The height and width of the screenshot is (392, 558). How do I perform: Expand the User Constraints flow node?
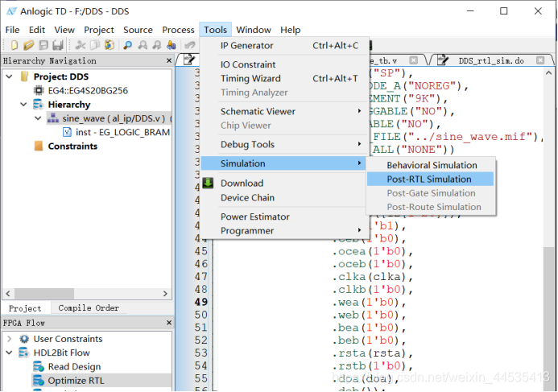[9, 339]
